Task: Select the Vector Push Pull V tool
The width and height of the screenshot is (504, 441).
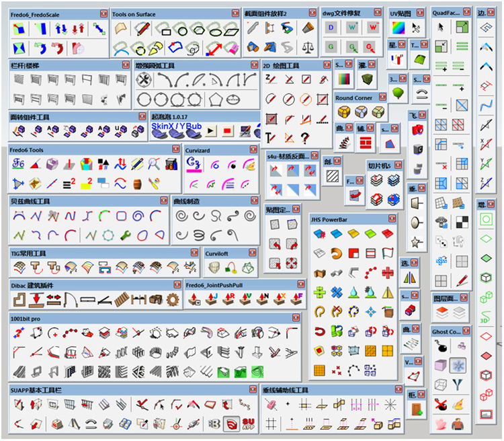Action: [246, 299]
